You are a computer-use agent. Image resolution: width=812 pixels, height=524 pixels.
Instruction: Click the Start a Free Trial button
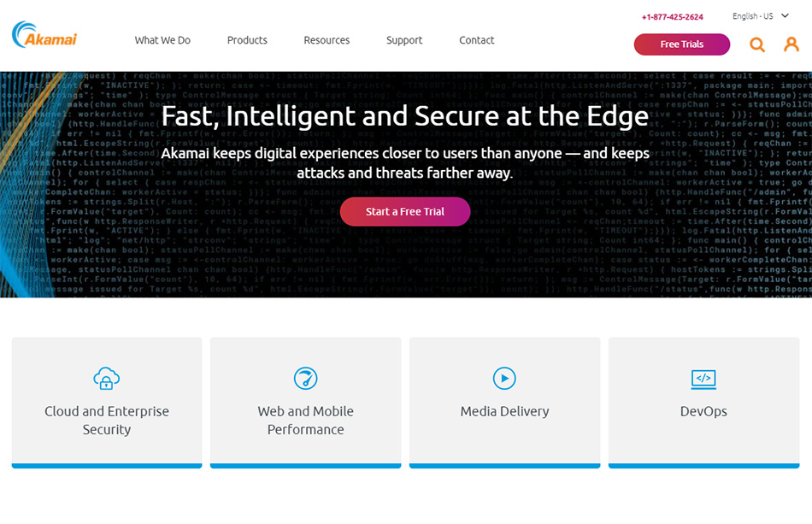pos(405,212)
